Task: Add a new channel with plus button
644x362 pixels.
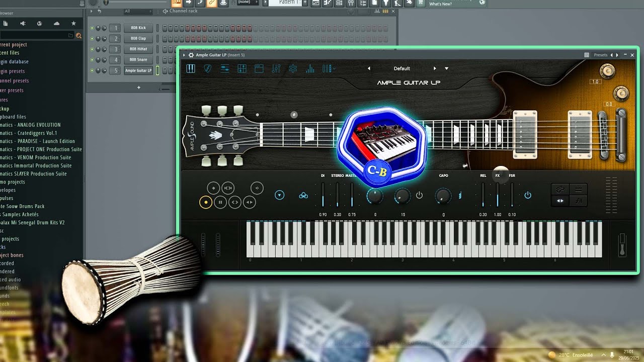Action: coord(139,87)
